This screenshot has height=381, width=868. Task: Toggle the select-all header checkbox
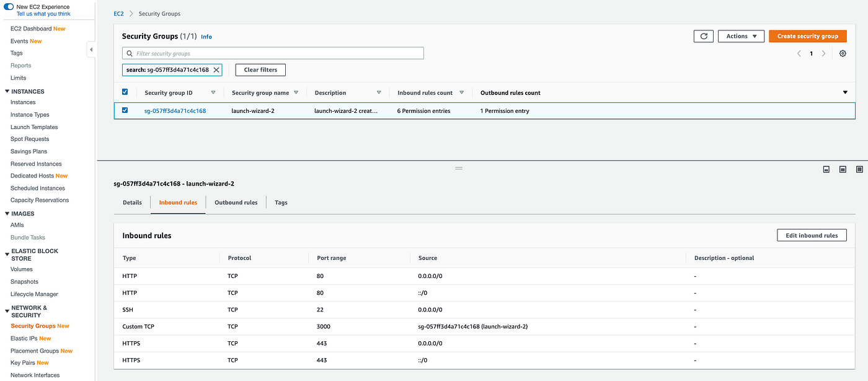pyautogui.click(x=125, y=92)
